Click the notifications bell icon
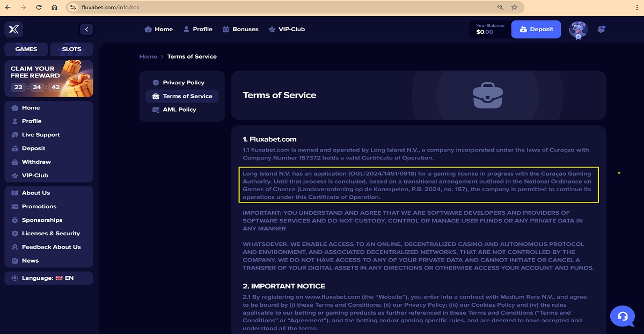Viewport: 644px width, 334px height. coord(601,30)
